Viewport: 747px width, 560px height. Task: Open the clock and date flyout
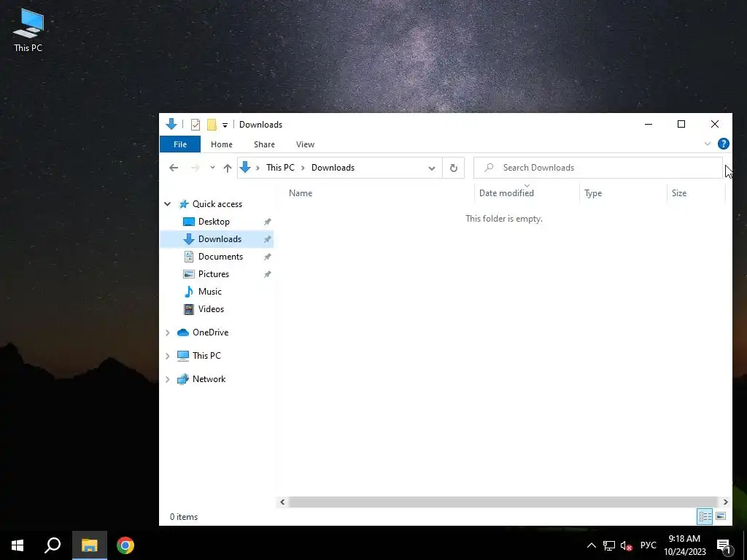click(684, 545)
